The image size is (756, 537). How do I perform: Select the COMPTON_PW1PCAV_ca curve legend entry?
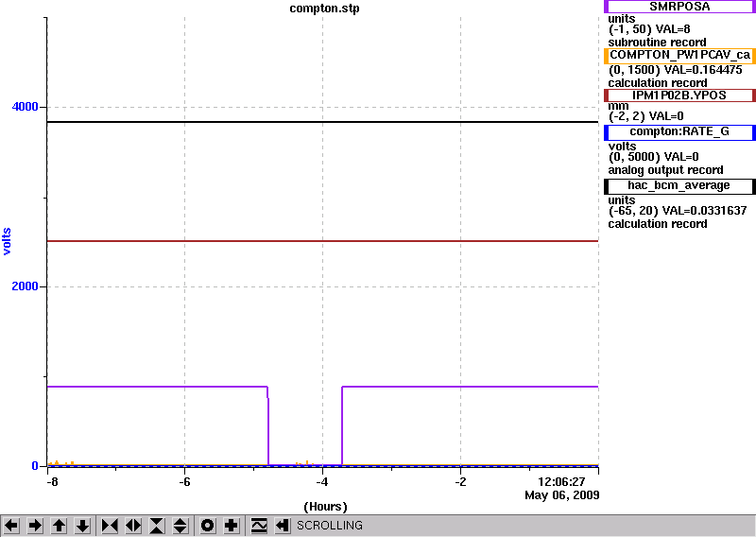(x=679, y=56)
